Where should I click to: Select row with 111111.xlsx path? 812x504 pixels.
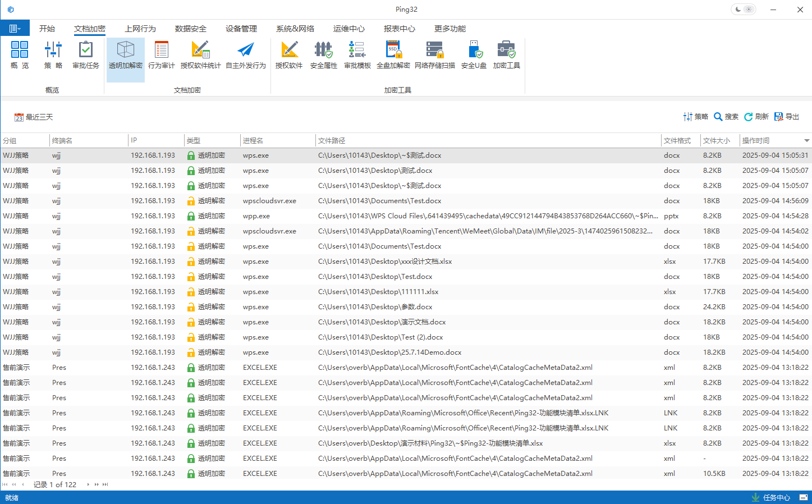tap(406, 292)
